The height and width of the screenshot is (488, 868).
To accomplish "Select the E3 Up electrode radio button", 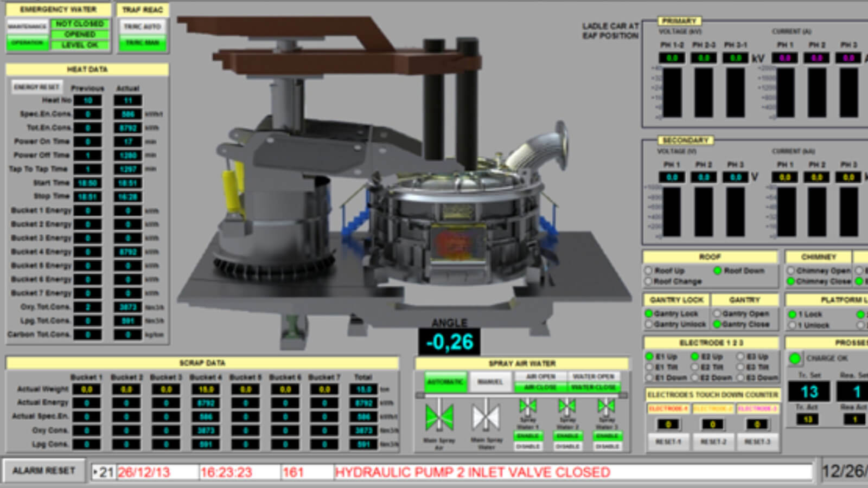I will coord(739,357).
